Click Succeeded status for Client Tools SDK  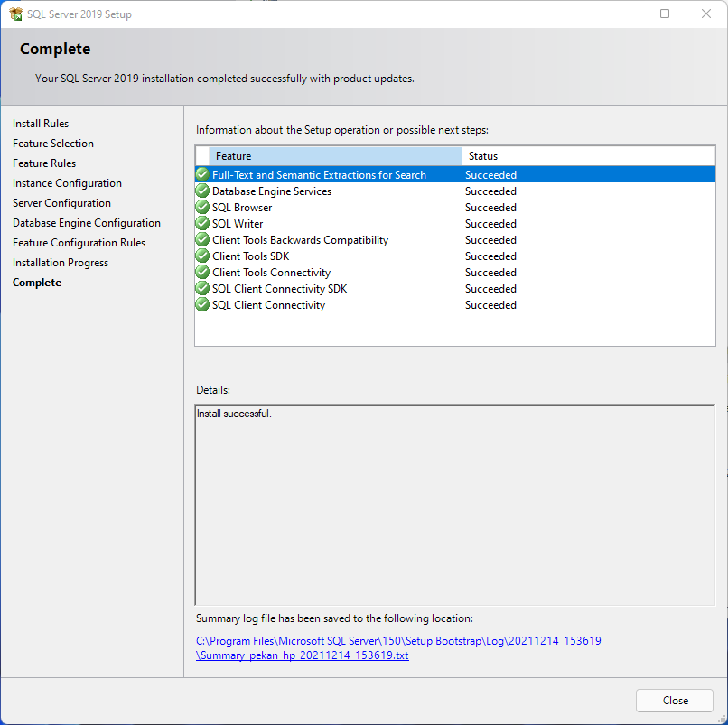[x=490, y=256]
